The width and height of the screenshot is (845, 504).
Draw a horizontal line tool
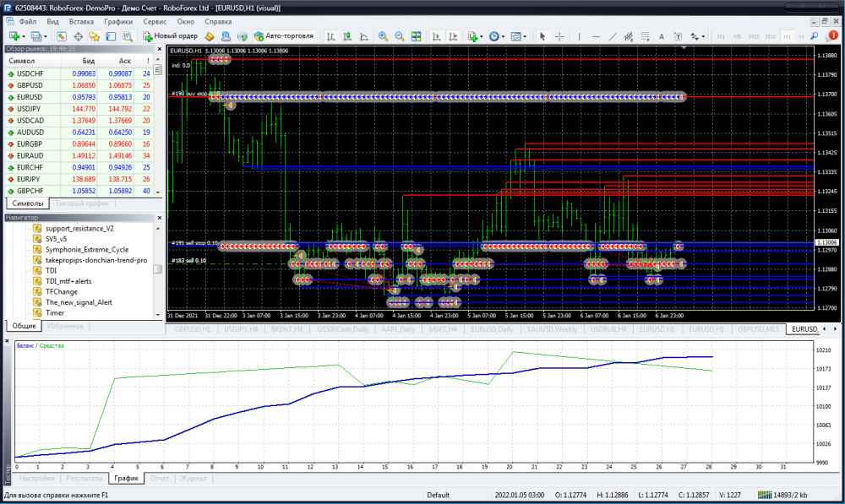click(596, 36)
